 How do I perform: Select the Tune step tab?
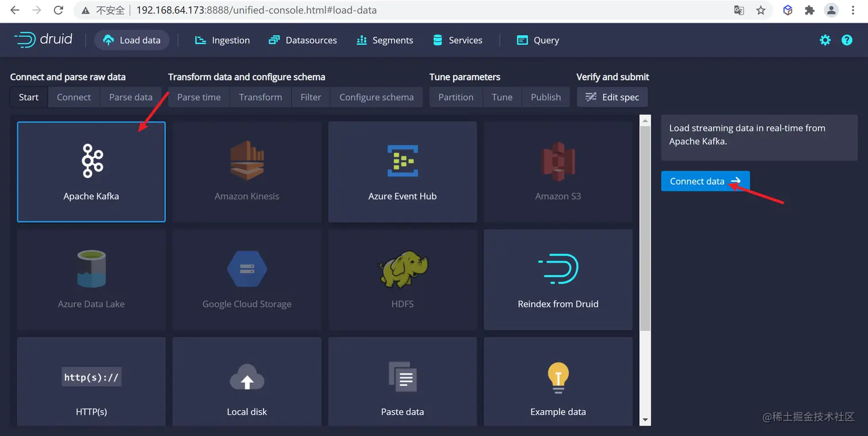point(502,97)
